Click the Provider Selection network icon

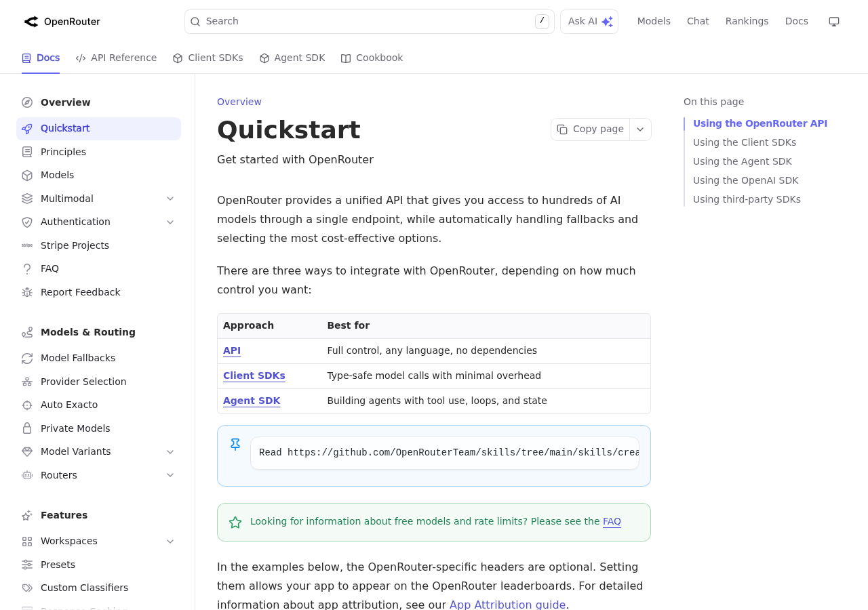pos(27,382)
